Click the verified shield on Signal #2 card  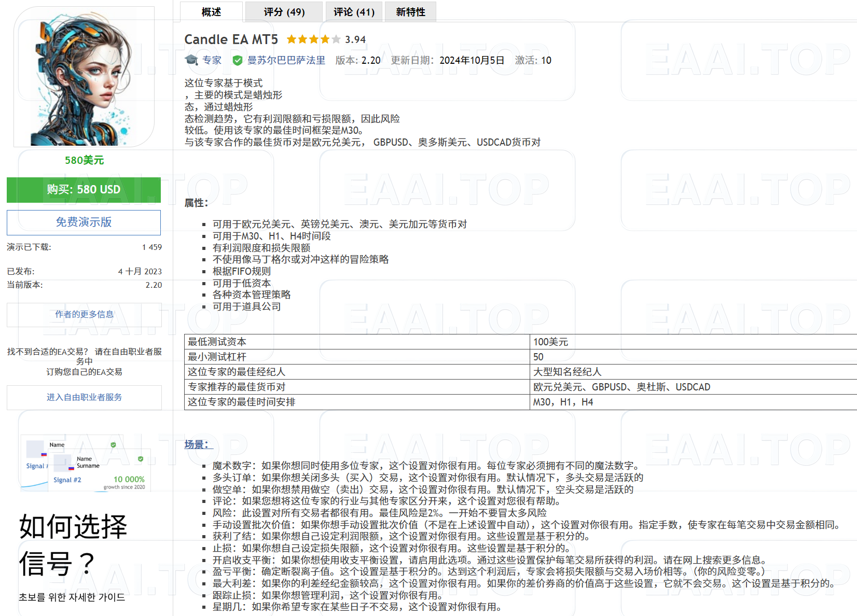141,459
